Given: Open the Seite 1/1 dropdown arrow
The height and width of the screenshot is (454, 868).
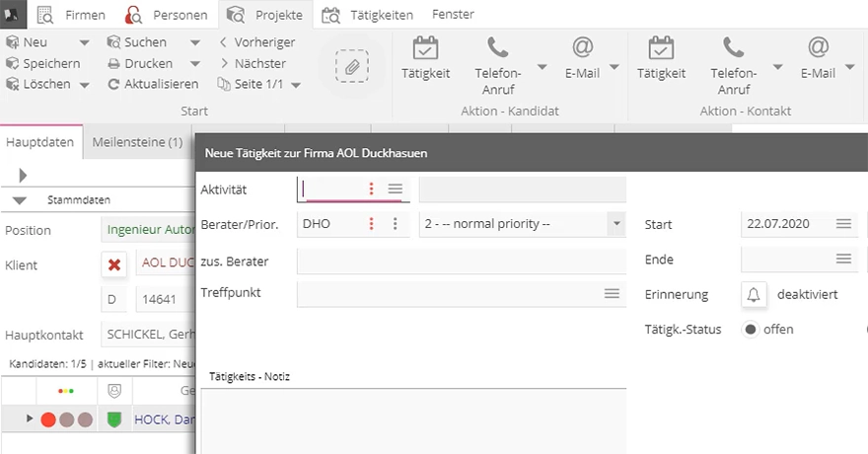Looking at the screenshot, I should click(x=296, y=85).
